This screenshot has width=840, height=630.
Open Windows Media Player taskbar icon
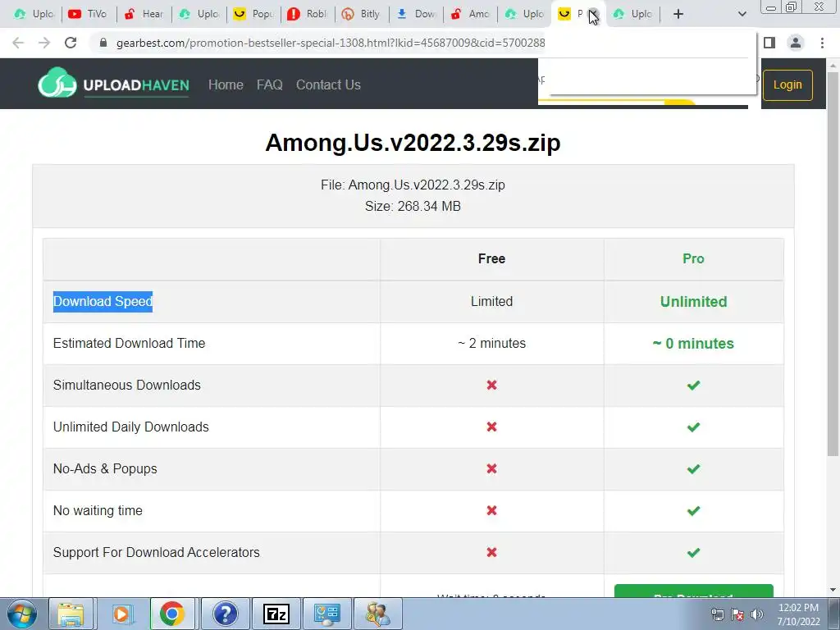point(121,614)
